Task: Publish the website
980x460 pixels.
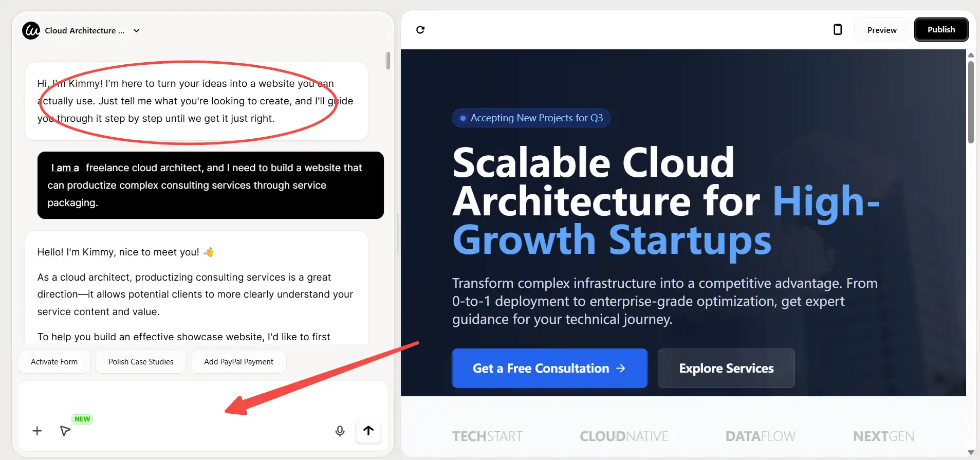Action: (941, 30)
